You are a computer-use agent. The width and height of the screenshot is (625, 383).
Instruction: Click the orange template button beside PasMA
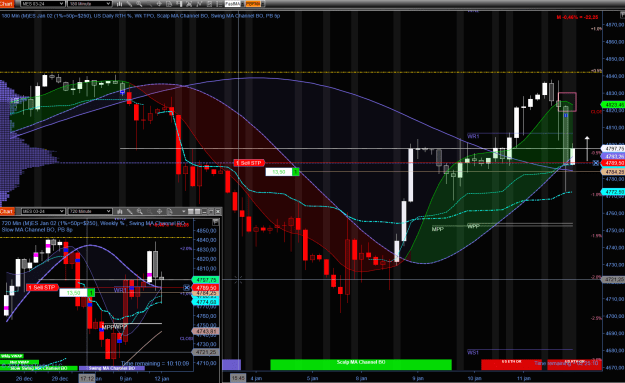[253, 4]
